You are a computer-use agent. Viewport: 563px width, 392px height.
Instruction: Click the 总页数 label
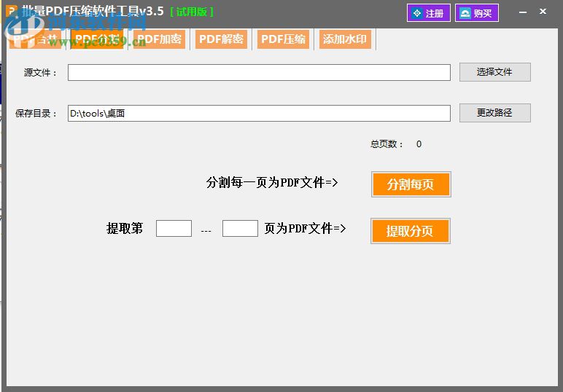pos(387,144)
